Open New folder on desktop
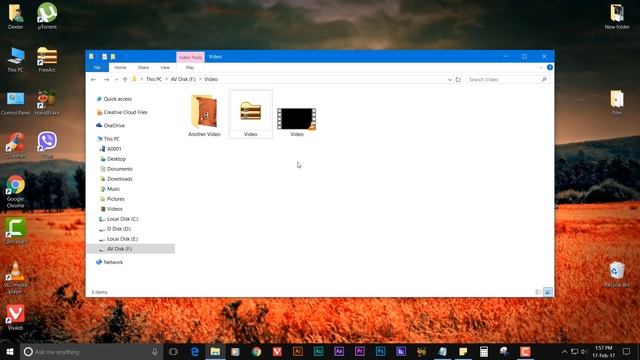The height and width of the screenshot is (360, 640). 617,16
